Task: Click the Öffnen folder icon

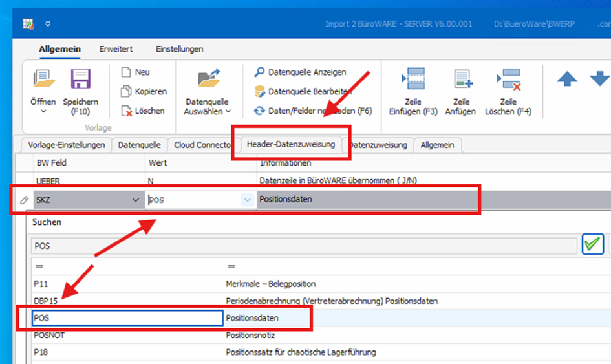Action: 44,79
